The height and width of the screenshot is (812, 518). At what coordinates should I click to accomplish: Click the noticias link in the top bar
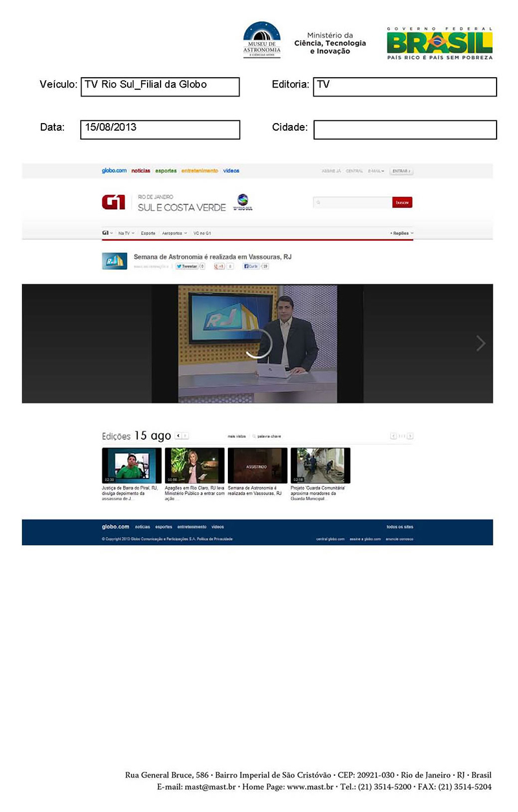pos(141,171)
